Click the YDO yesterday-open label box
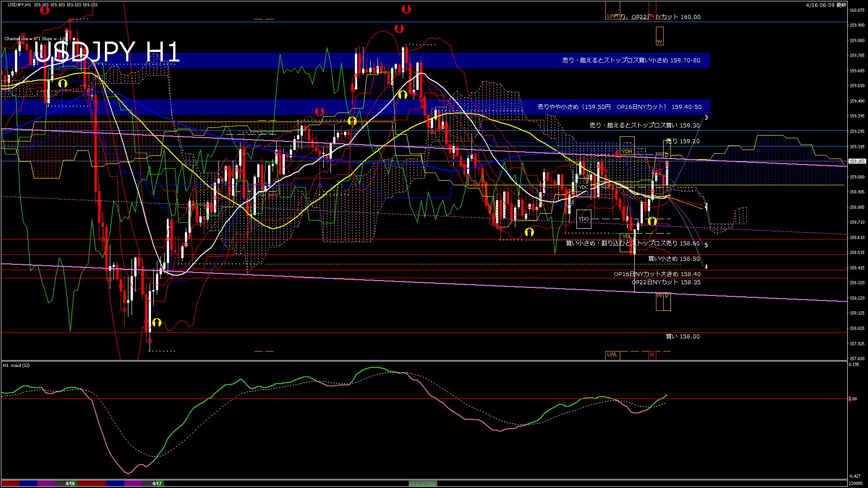 pyautogui.click(x=584, y=218)
